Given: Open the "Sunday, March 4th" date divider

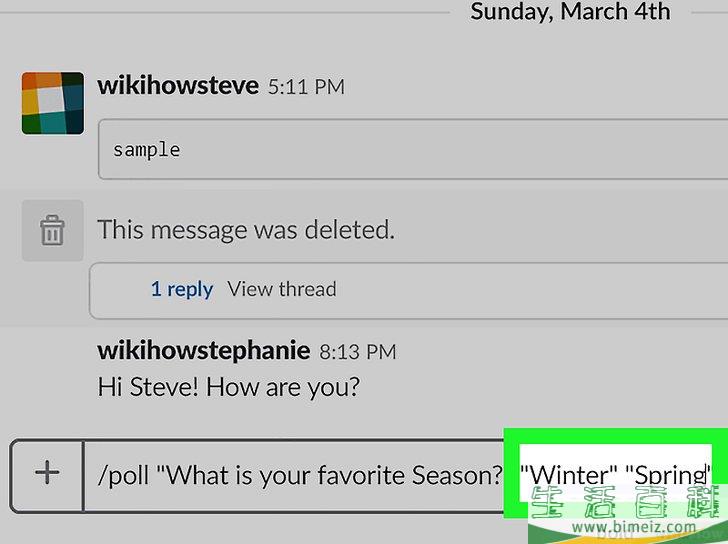Looking at the screenshot, I should pyautogui.click(x=570, y=11).
